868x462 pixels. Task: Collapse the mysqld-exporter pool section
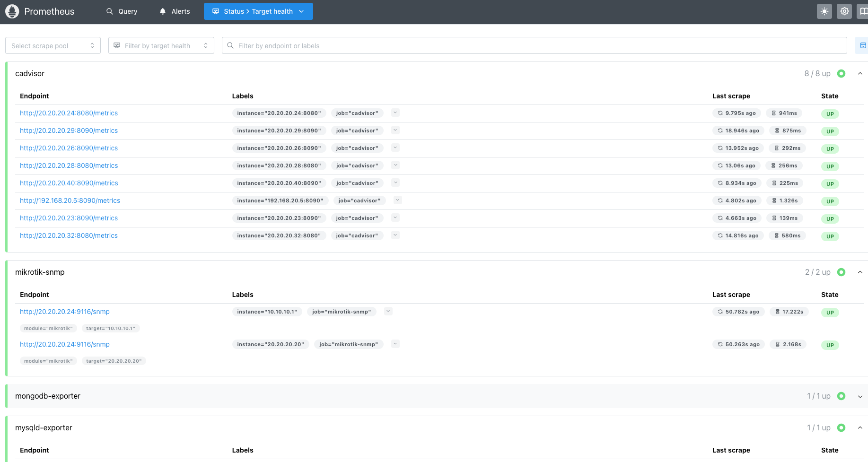(x=860, y=427)
